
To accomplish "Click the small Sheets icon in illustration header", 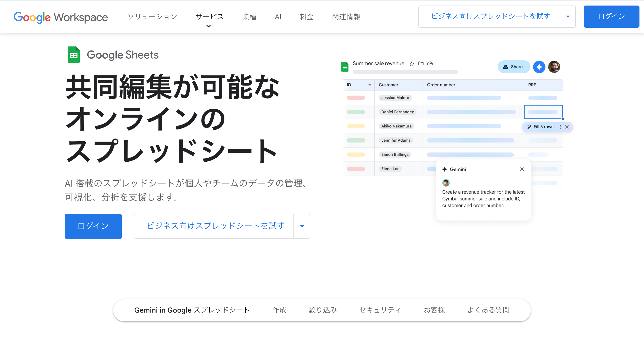I will coord(345,67).
